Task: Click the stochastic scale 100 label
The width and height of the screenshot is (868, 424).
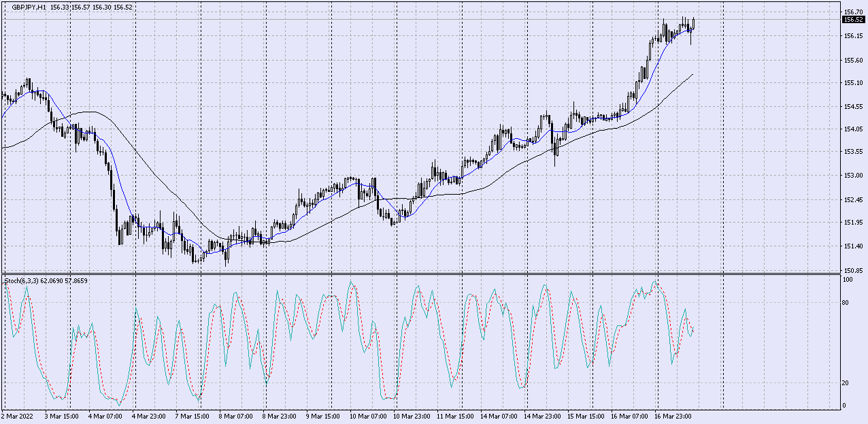Action: point(848,280)
